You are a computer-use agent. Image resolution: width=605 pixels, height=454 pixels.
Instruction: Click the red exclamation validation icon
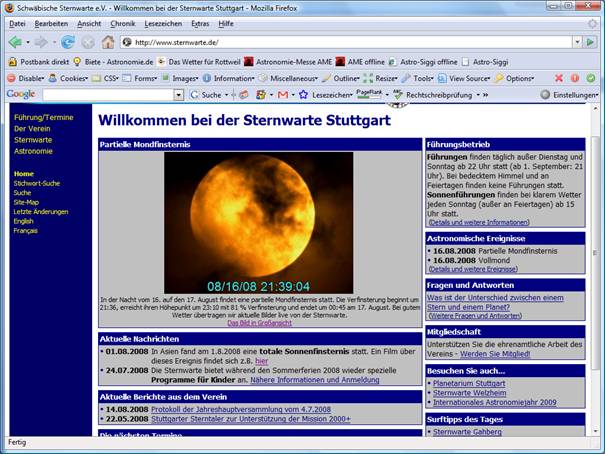(x=575, y=78)
